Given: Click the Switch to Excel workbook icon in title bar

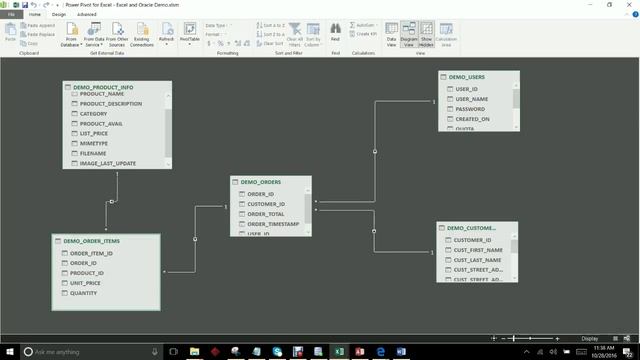Looking at the screenshot, I should coord(16,5).
